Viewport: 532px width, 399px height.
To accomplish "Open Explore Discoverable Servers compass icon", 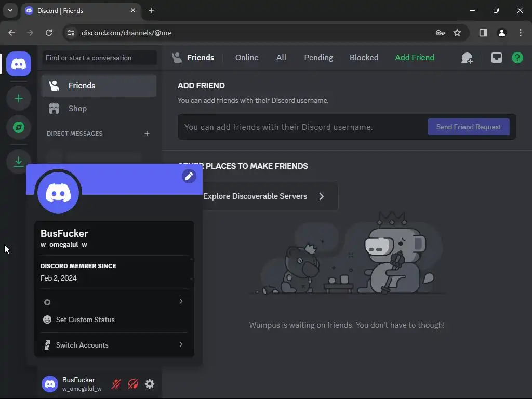I will coord(19,127).
